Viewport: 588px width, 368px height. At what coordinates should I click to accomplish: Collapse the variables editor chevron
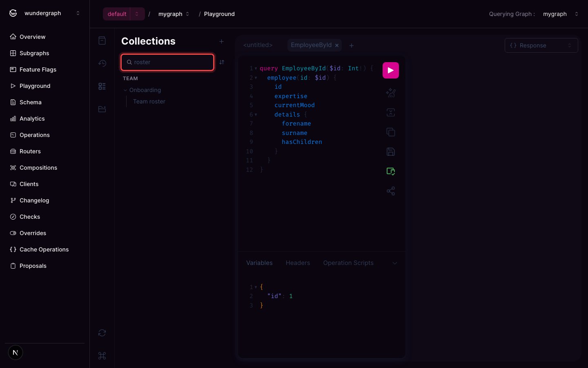click(394, 263)
